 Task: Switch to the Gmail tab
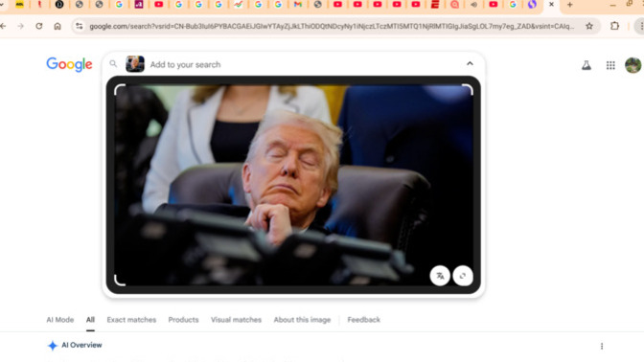[298, 5]
